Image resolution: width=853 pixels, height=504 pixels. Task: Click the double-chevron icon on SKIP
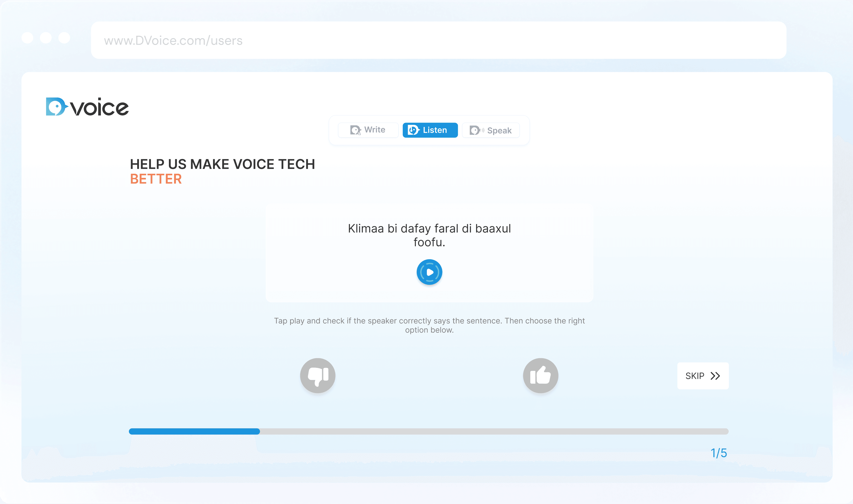tap(715, 376)
